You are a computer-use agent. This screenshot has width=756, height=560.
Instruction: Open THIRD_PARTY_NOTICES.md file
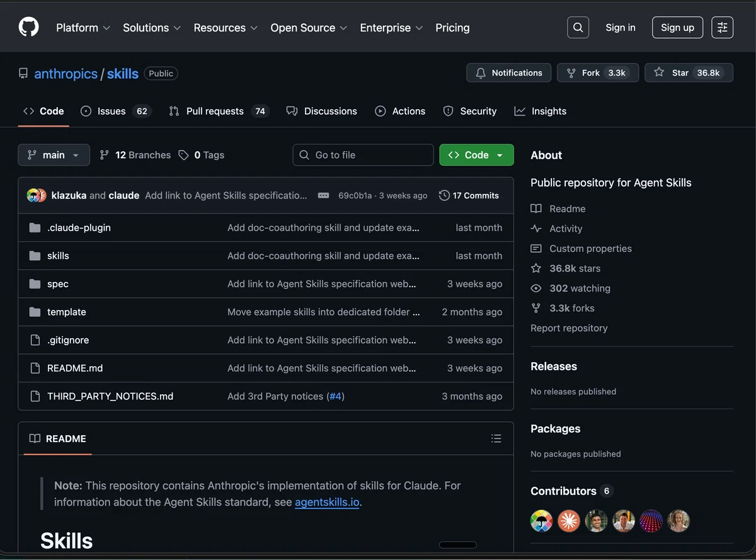point(110,396)
